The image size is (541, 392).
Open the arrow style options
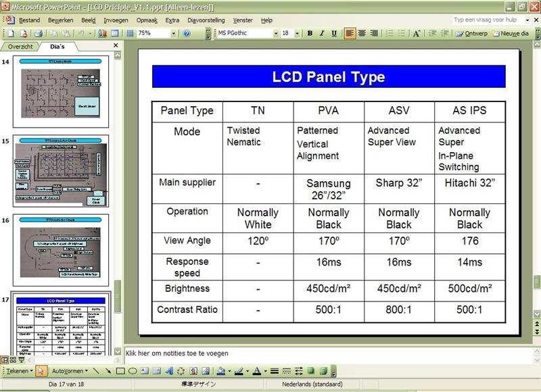pyautogui.click(x=299, y=371)
